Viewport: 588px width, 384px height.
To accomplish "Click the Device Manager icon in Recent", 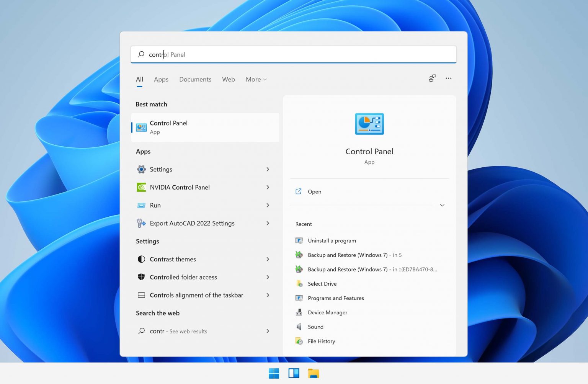I will [299, 312].
